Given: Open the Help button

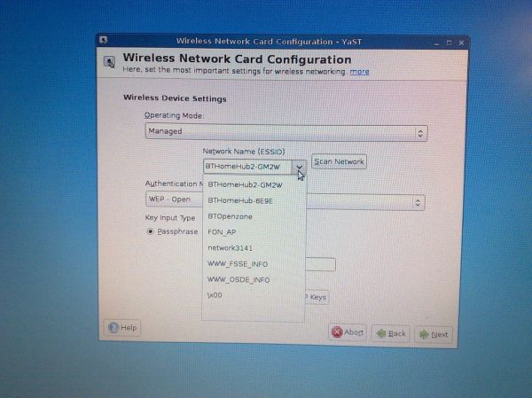Looking at the screenshot, I should click(x=122, y=327).
